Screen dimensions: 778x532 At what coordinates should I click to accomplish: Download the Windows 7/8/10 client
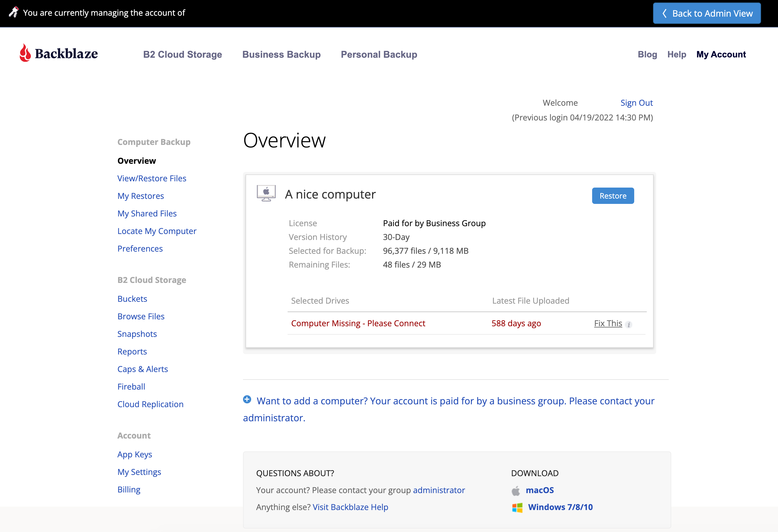click(560, 507)
